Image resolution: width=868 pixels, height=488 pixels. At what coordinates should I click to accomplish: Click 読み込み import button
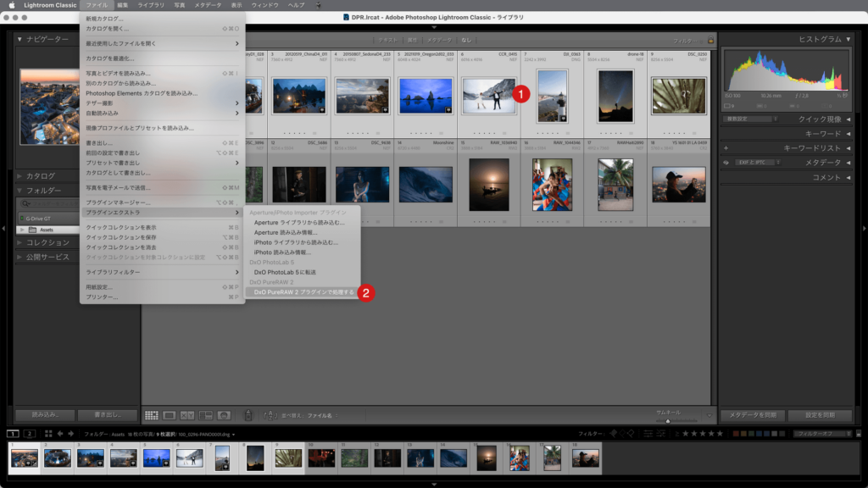point(45,414)
